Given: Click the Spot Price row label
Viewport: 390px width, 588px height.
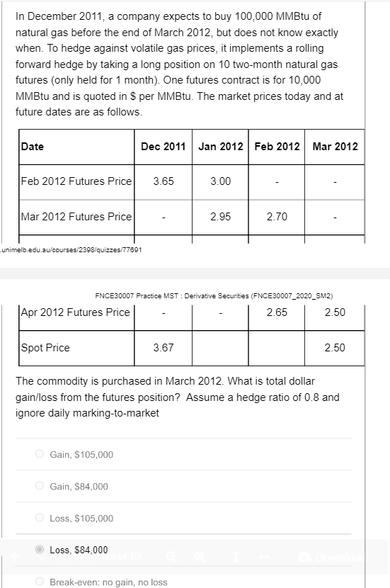Looking at the screenshot, I should pyautogui.click(x=45, y=348).
